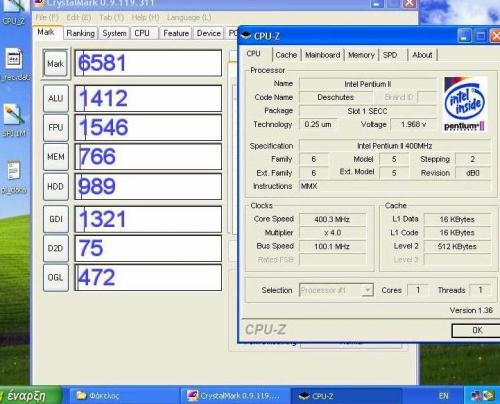The height and width of the screenshot is (404, 500).
Task: Click the Intel Inside Pentium II logo
Action: [465, 104]
